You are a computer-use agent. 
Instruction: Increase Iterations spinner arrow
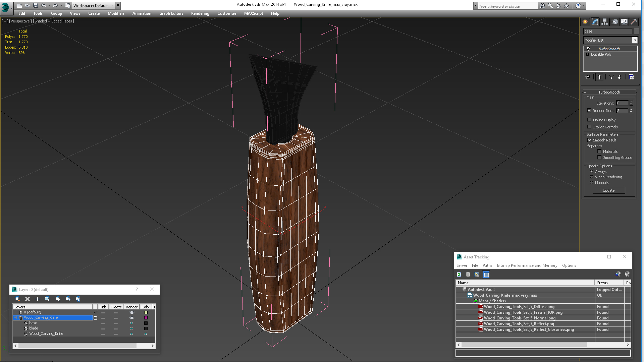pos(631,102)
